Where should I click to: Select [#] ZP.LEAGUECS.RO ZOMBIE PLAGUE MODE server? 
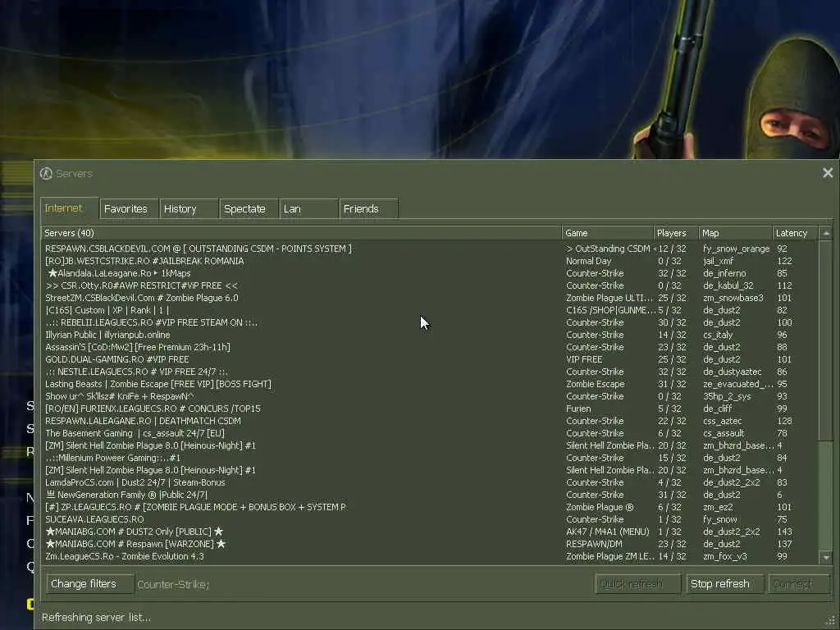(x=431, y=507)
